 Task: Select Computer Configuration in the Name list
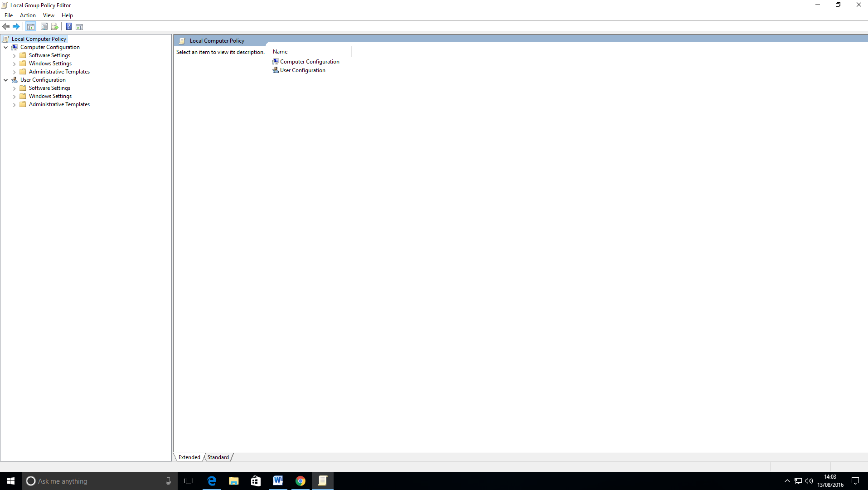coord(310,62)
